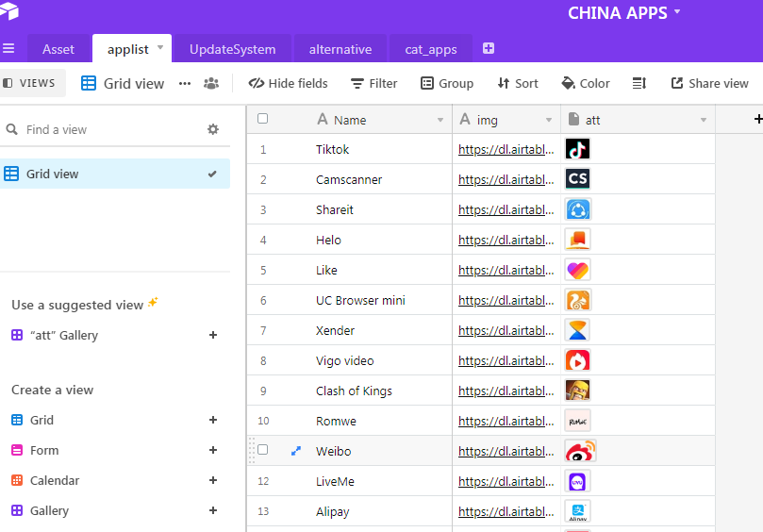This screenshot has height=532, width=763.
Task: Switch to the cat_apps tab
Action: click(x=431, y=49)
